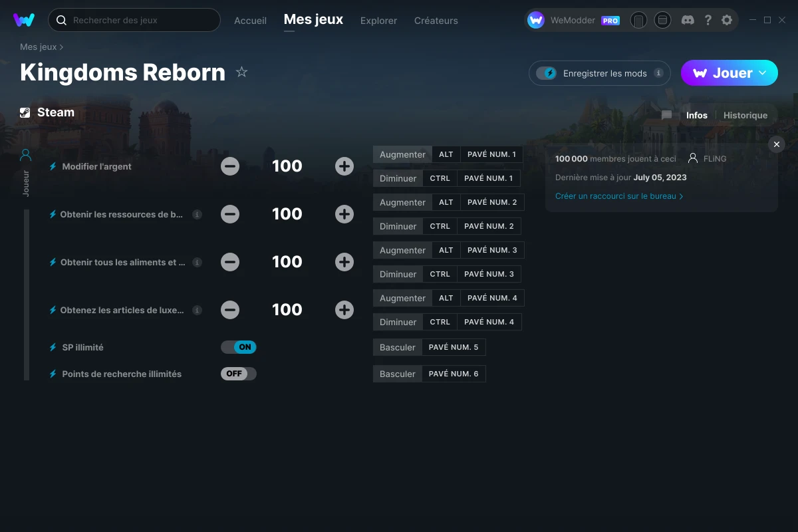Show info for Obtenez les articles de luxe
Screen dimensions: 798x532
[x=197, y=311]
